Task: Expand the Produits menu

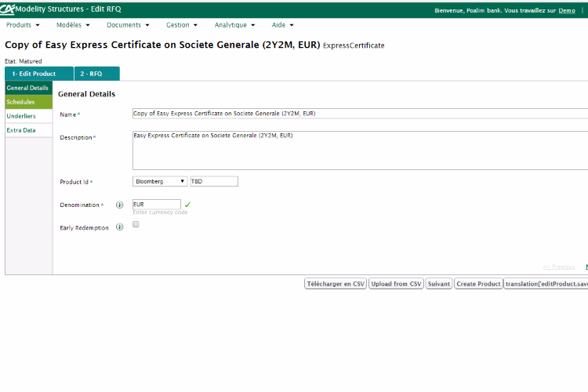Action: (23, 25)
